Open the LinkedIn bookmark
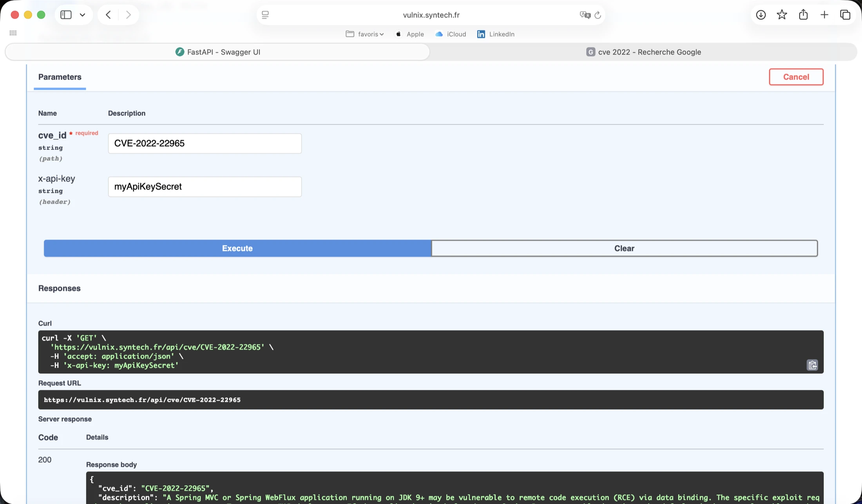This screenshot has width=862, height=504. pos(496,34)
